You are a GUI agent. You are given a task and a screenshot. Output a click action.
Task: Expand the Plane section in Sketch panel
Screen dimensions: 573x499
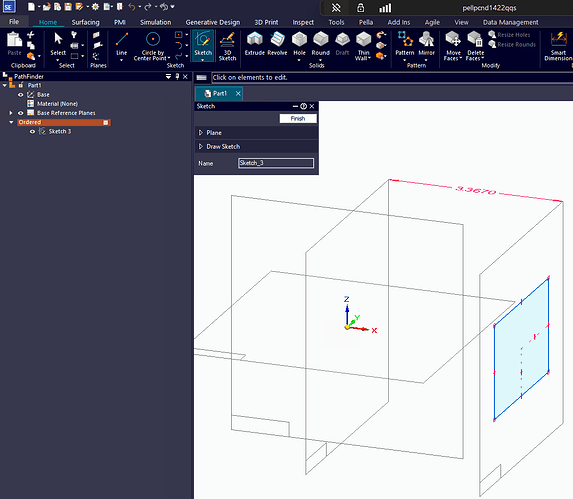201,133
